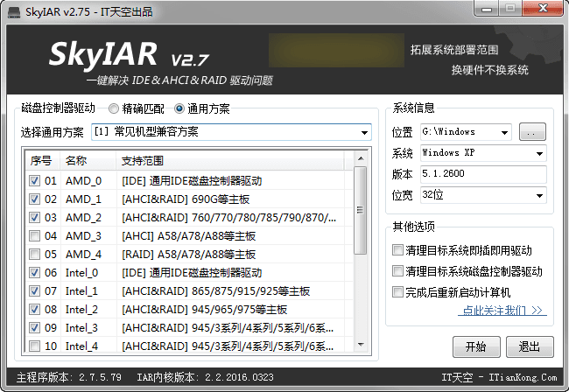Check the 10 Intel_4 driver checkbox
The height and width of the screenshot is (392, 569).
[x=34, y=346]
